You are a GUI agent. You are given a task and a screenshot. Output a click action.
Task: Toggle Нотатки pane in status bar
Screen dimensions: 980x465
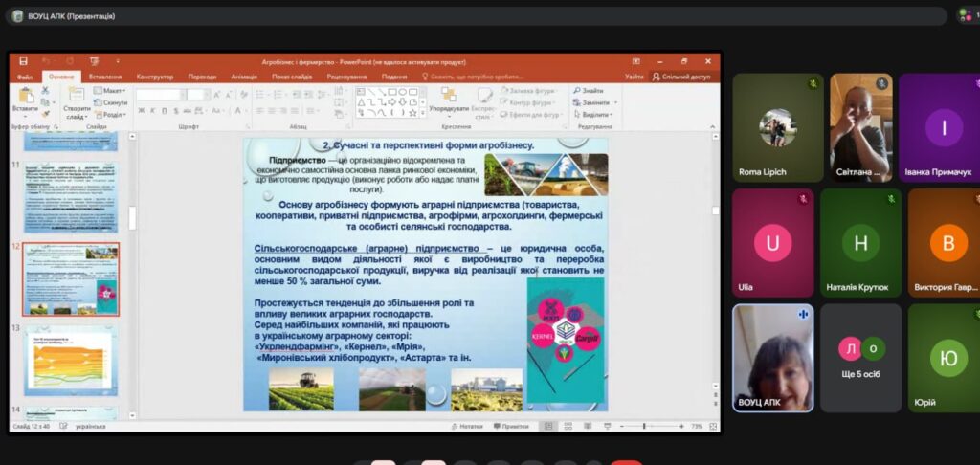(x=466, y=427)
